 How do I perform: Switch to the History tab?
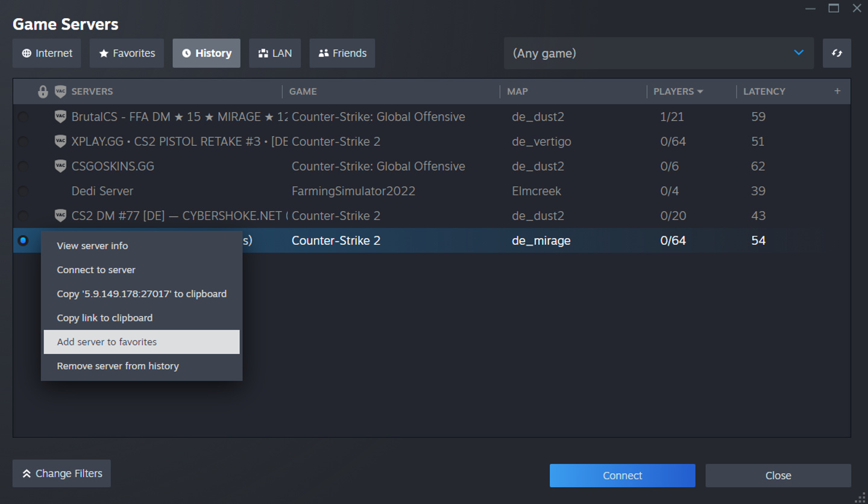point(206,52)
